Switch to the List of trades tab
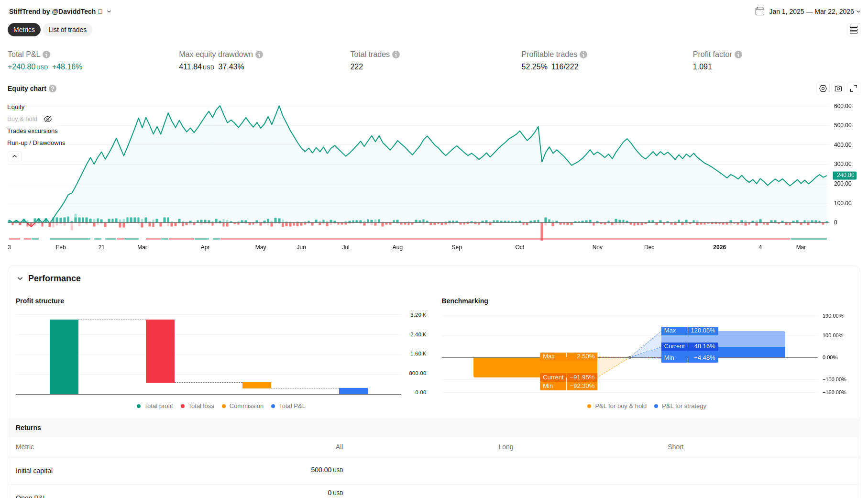Viewport: 868px width, 498px height. (x=67, y=30)
